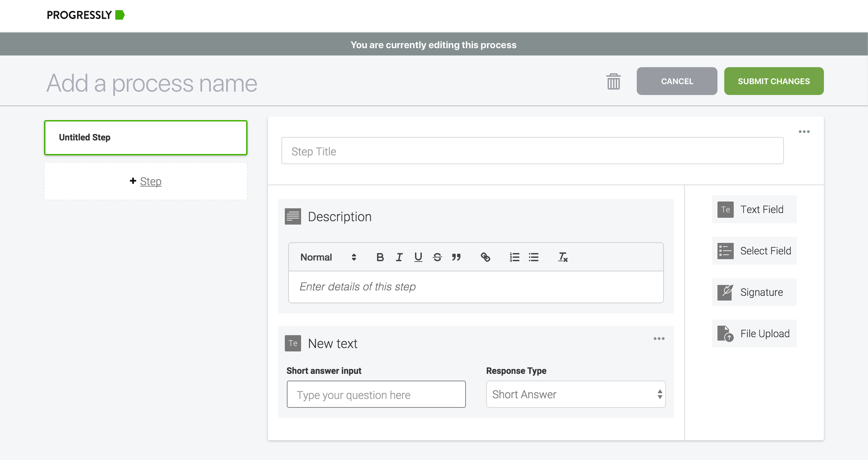
Task: Open the Normal heading style dropdown
Action: coord(328,257)
